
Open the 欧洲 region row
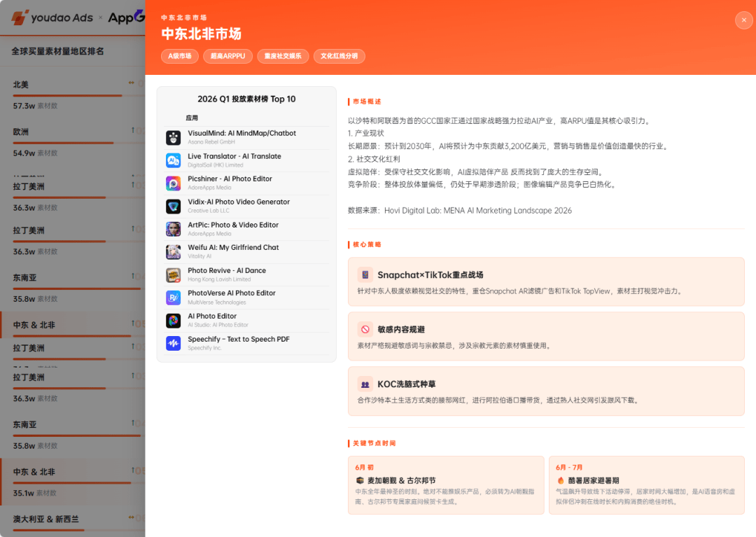coord(72,141)
